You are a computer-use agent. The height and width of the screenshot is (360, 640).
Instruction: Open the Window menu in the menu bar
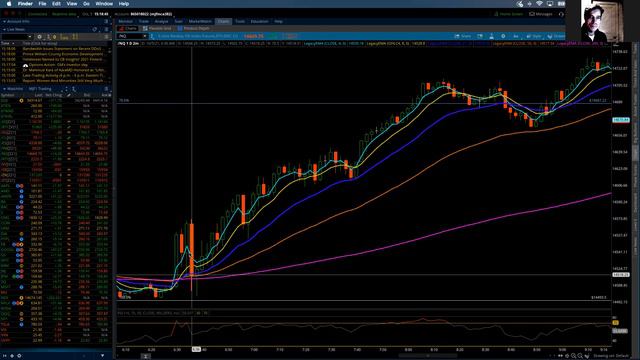coord(104,4)
